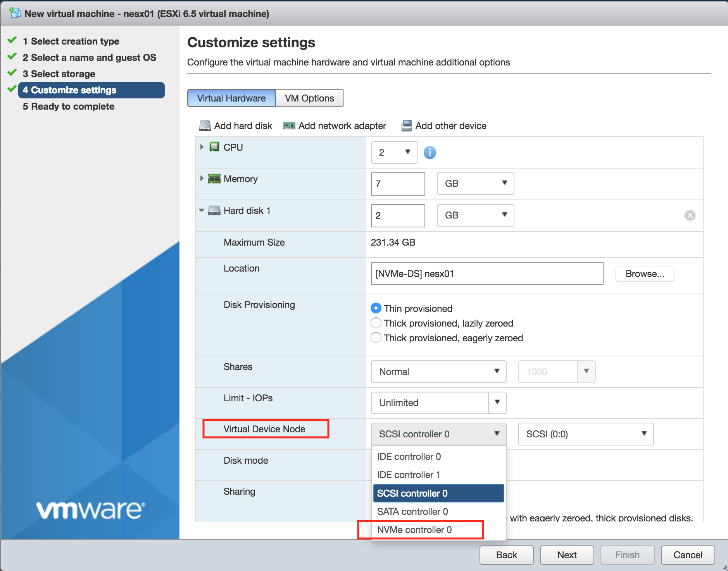The image size is (728, 571).
Task: Click the Hard disk 1 drive icon
Action: click(x=214, y=210)
